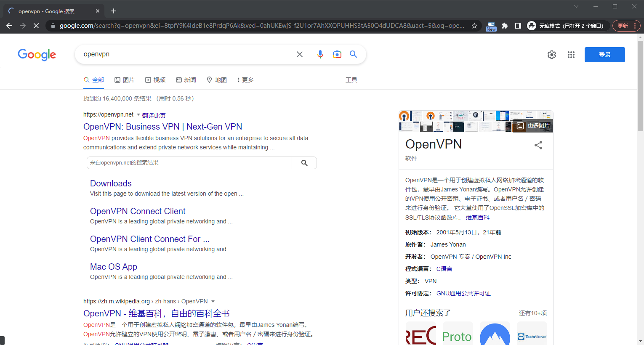Click the openvpn.net site search magnifier button
Image resolution: width=644 pixels, height=345 pixels.
click(x=304, y=163)
